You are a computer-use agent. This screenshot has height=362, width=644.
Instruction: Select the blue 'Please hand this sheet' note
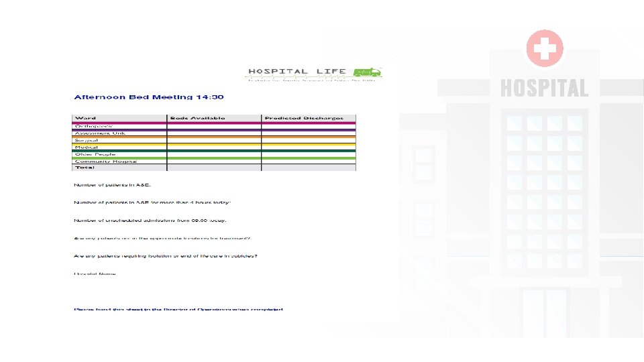point(178,310)
